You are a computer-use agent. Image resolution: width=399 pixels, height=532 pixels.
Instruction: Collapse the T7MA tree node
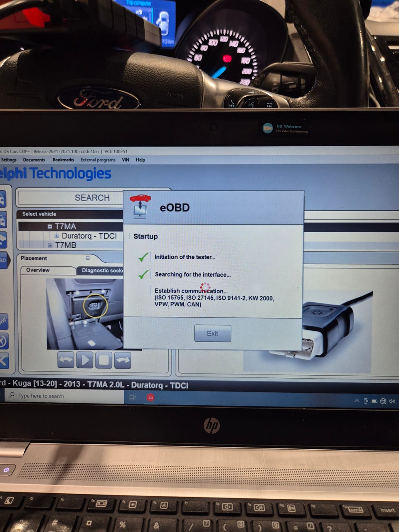click(50, 227)
